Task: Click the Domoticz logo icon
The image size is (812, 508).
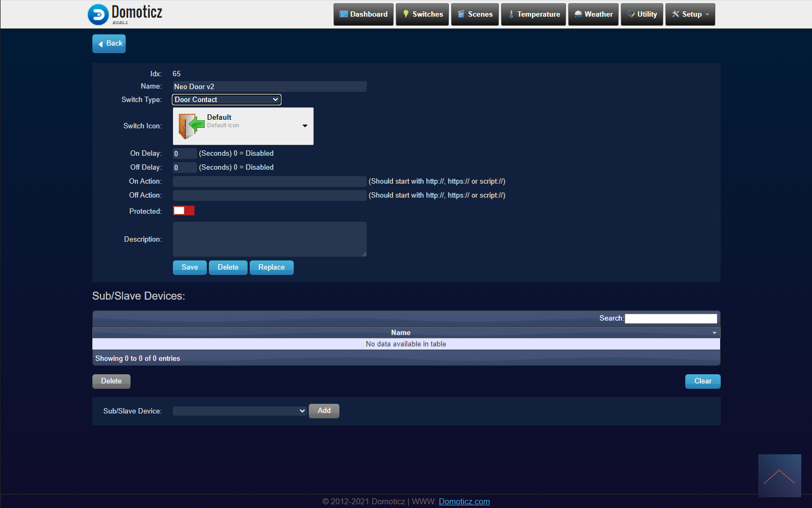Action: [98, 14]
